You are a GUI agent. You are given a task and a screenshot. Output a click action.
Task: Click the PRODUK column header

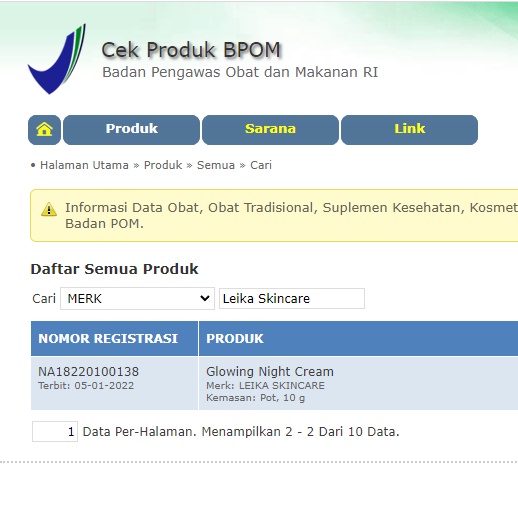tap(358, 339)
